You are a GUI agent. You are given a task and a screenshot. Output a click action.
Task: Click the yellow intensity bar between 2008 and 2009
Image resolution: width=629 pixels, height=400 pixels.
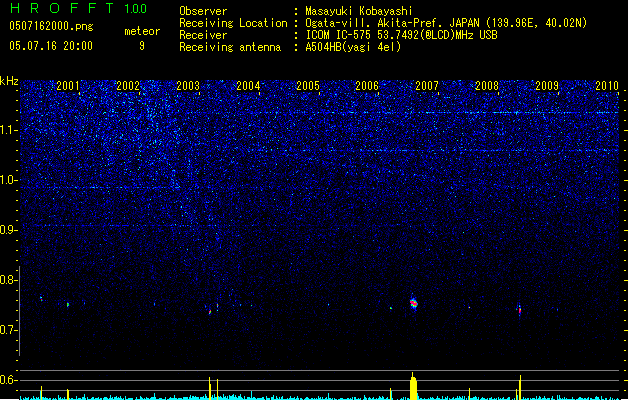pos(520,387)
